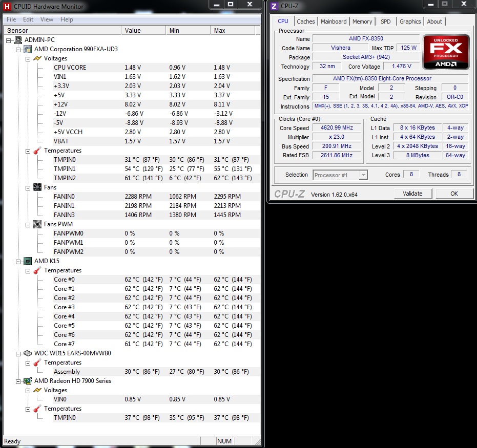
Task: Select the FANIN3 fan speed row
Action: pos(156,215)
